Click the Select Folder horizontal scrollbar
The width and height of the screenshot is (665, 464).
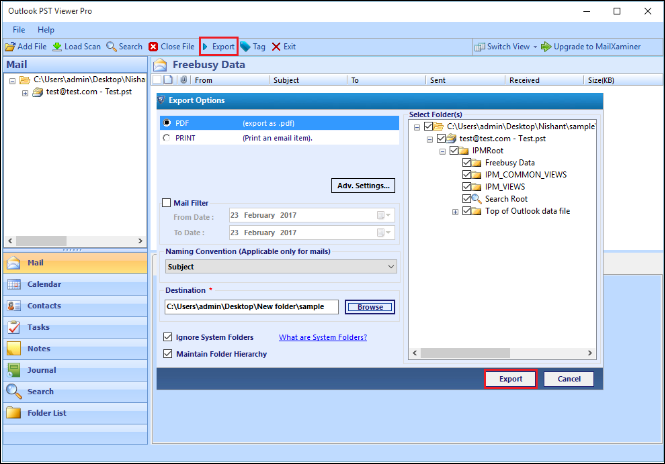[x=502, y=353]
